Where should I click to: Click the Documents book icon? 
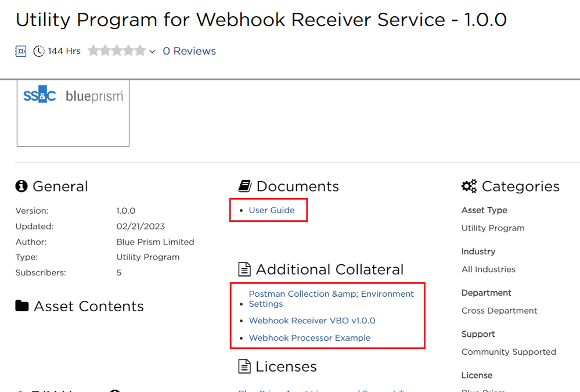(x=244, y=186)
